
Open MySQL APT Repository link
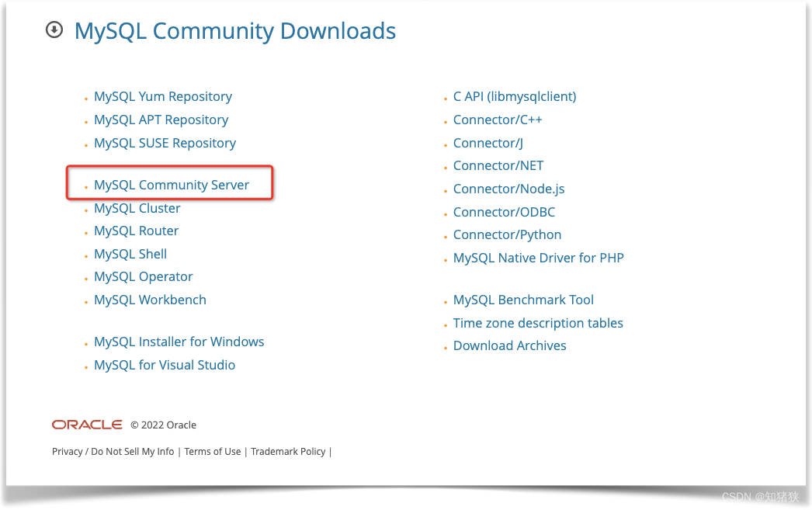161,120
